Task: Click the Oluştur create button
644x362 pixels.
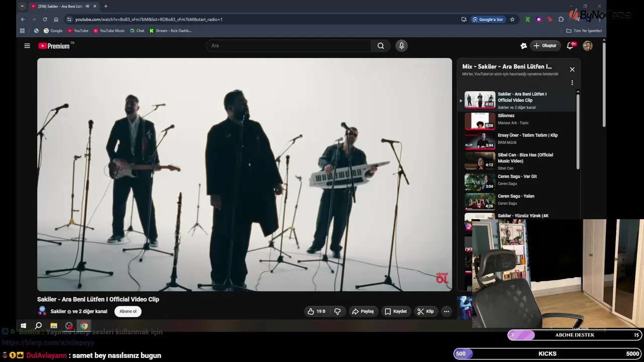Action: click(x=545, y=46)
